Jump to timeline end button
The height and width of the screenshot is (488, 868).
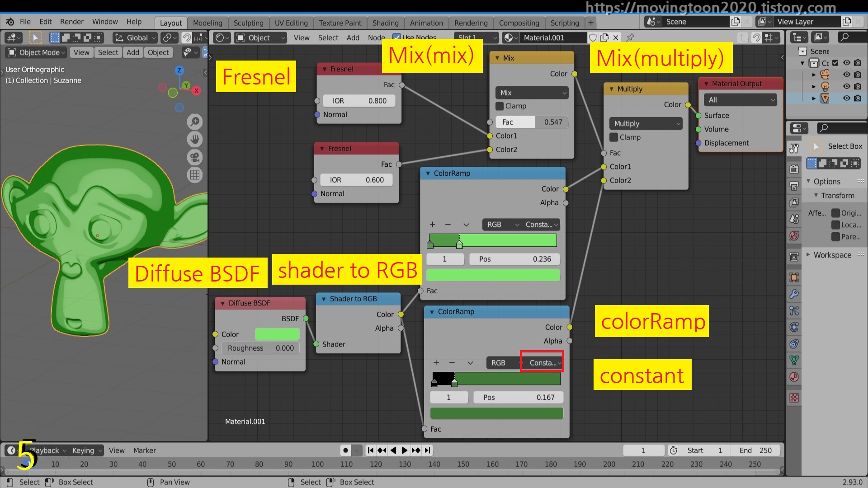[x=428, y=450]
